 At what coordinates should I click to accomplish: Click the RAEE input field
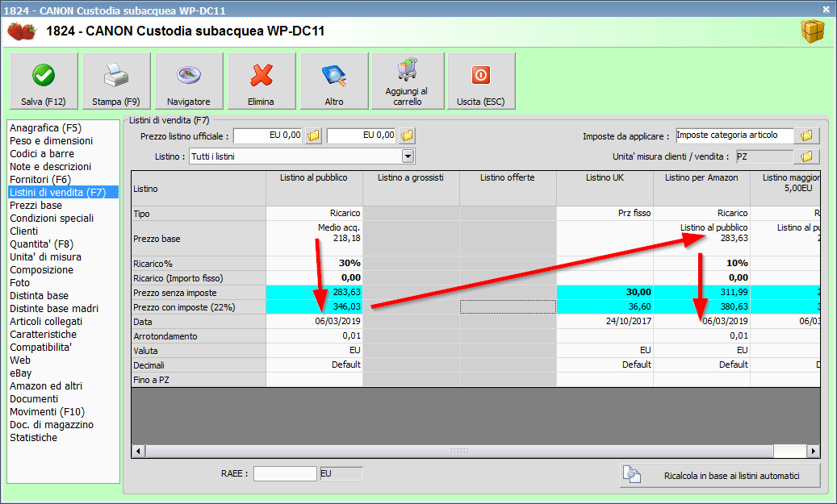point(285,474)
